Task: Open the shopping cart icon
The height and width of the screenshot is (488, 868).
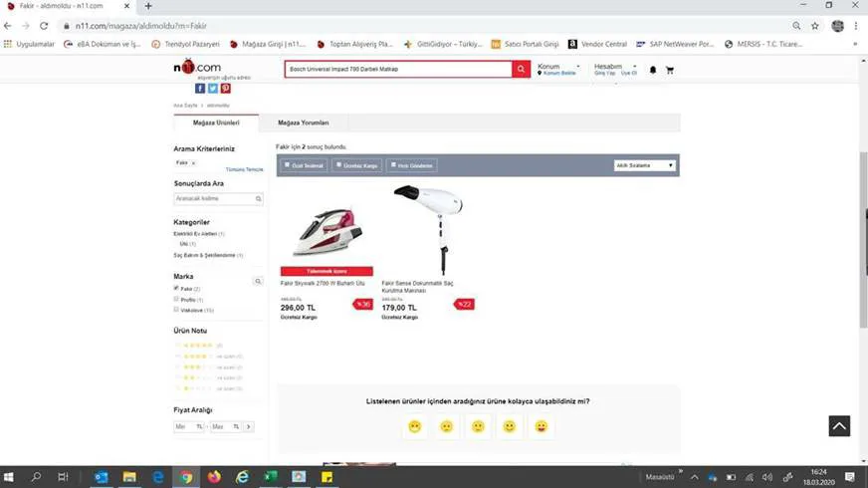Action: 670,70
